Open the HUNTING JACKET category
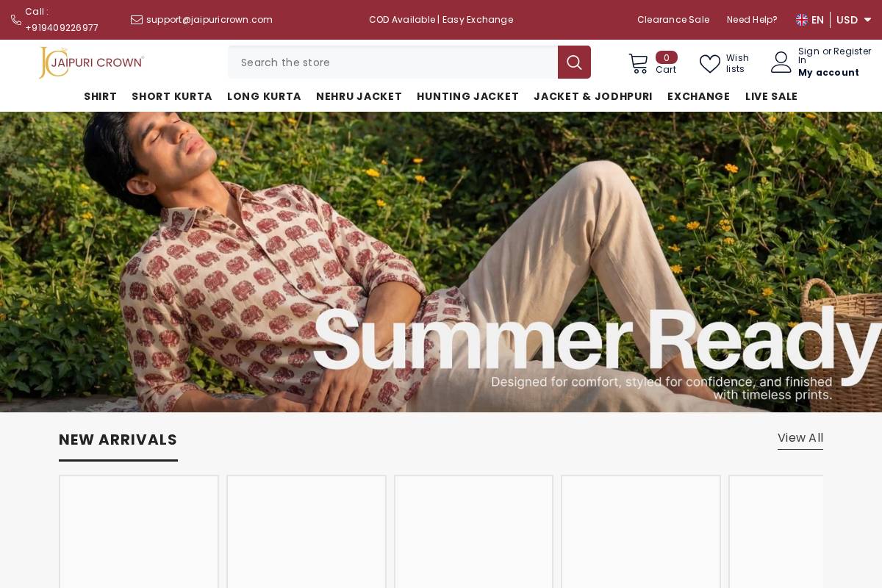Screen dimensions: 882x588 467,96
